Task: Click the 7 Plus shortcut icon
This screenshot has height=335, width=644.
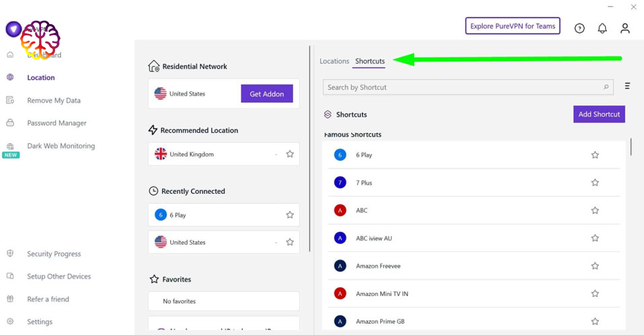Action: [x=340, y=182]
